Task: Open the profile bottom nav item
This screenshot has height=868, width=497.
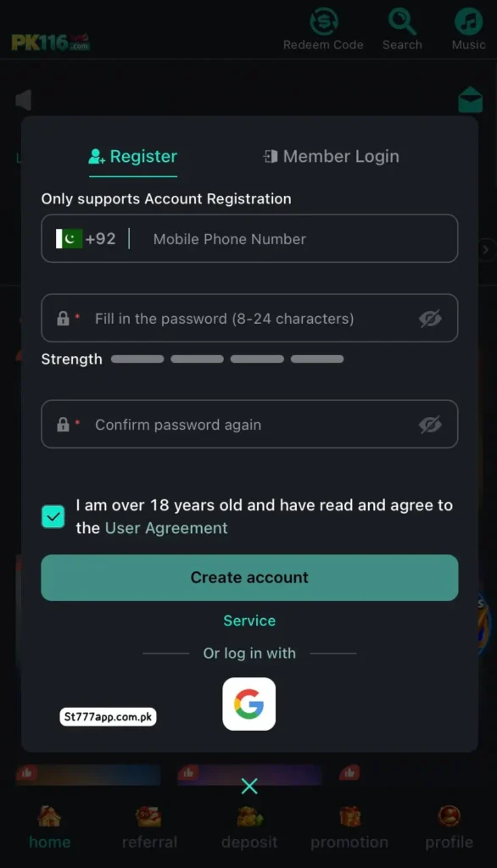Action: click(x=449, y=827)
